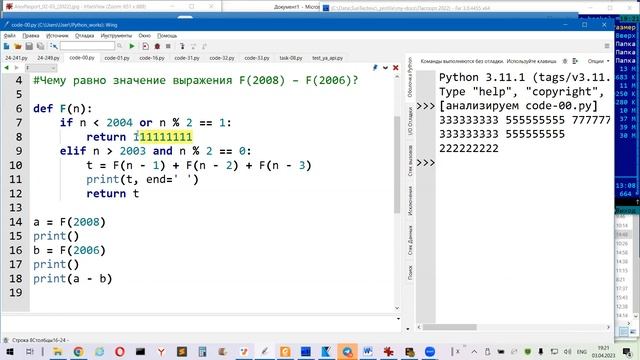Switch to the 24-249.py tab
This screenshot has width=640, height=360.
48,58
